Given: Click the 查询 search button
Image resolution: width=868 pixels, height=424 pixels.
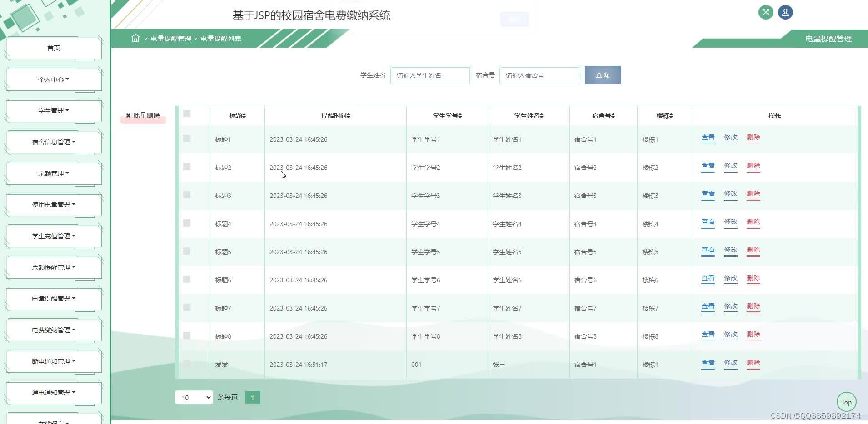Looking at the screenshot, I should 603,75.
